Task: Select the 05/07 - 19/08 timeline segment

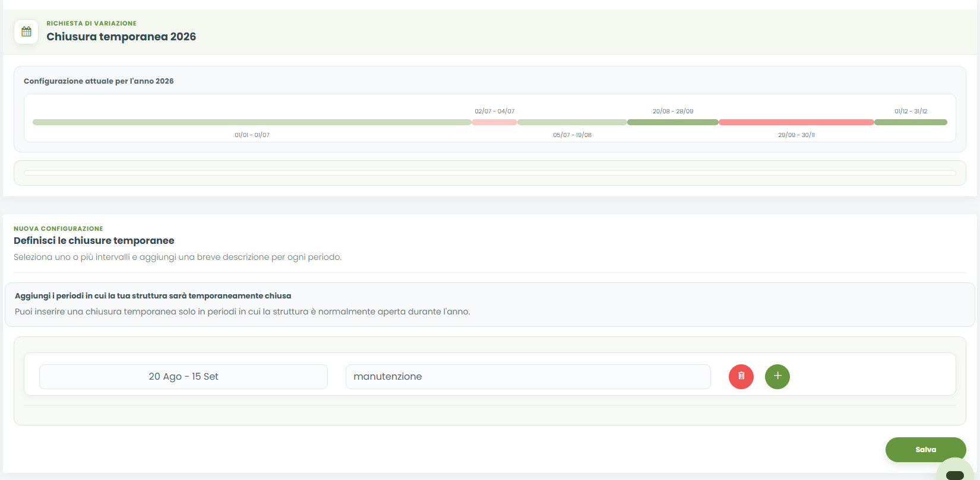Action: click(572, 122)
